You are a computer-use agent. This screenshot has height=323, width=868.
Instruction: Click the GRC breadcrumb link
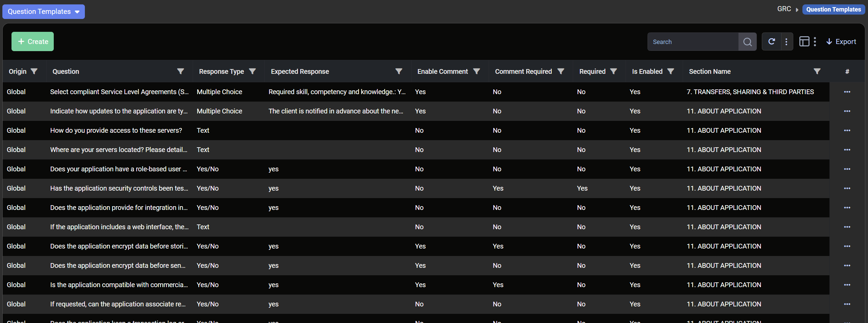click(784, 9)
